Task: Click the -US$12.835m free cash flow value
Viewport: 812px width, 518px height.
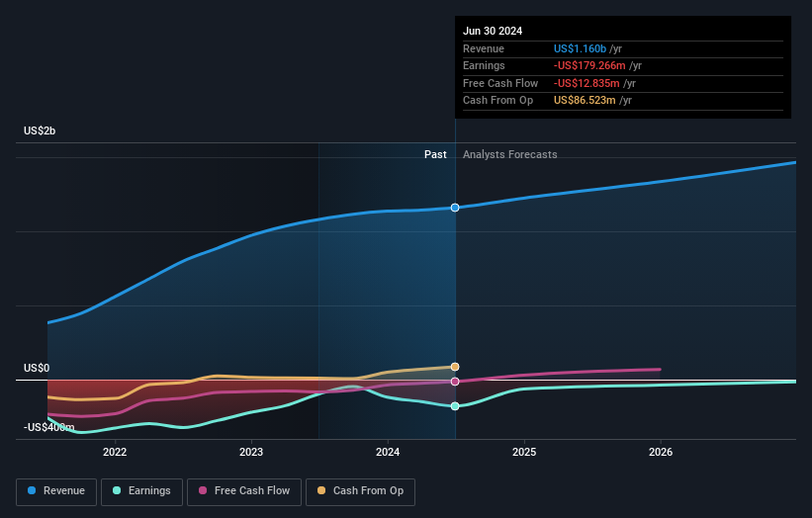Action: [x=586, y=83]
